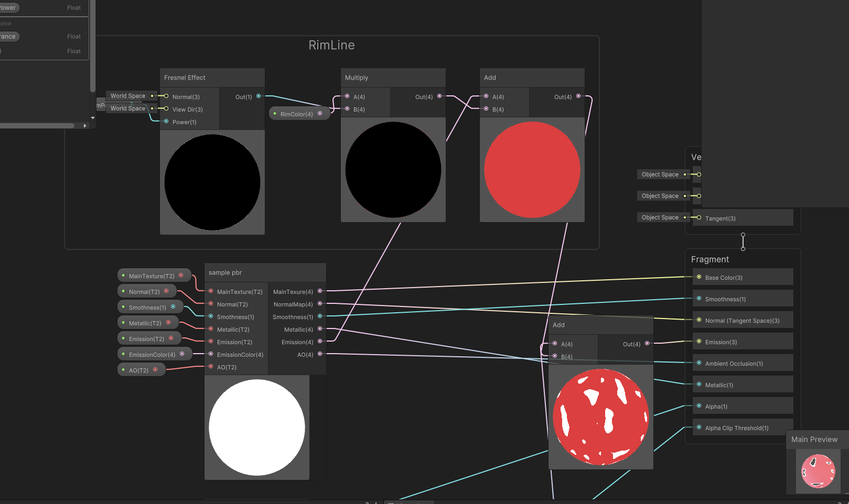Click the sphere thumbnail in Main Preview
This screenshot has width=849, height=504.
pos(816,470)
